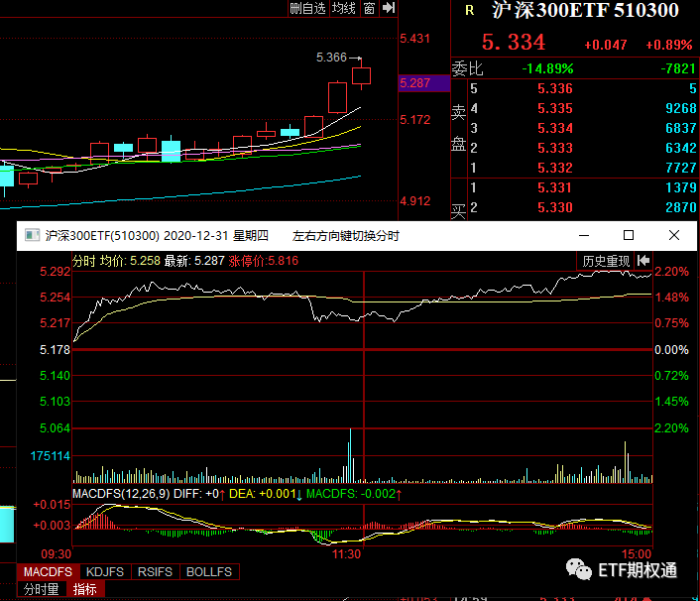Click the sell-2 price 5.333
700x601 pixels.
[x=555, y=148]
